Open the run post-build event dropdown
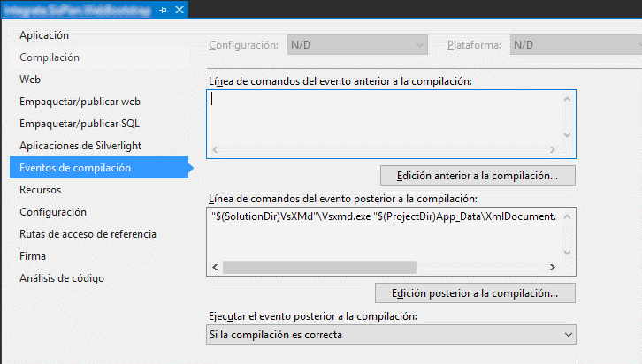The height and width of the screenshot is (364, 642). (x=392, y=335)
